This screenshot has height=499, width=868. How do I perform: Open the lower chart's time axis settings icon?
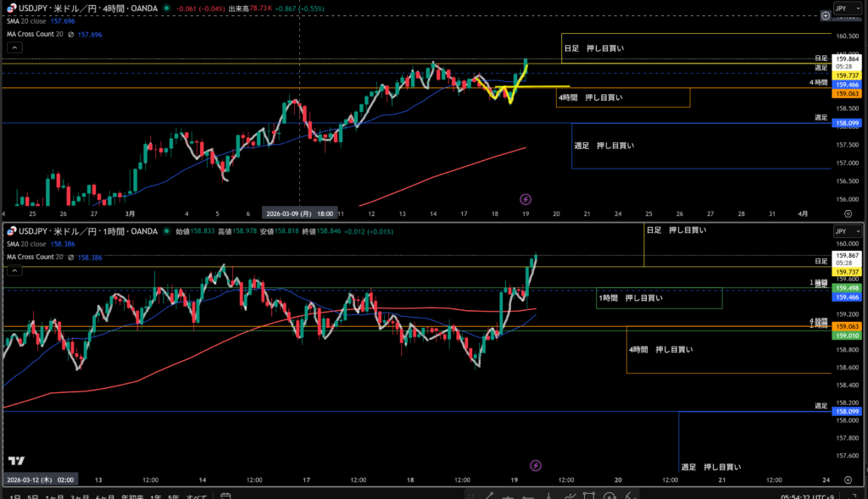coord(848,480)
